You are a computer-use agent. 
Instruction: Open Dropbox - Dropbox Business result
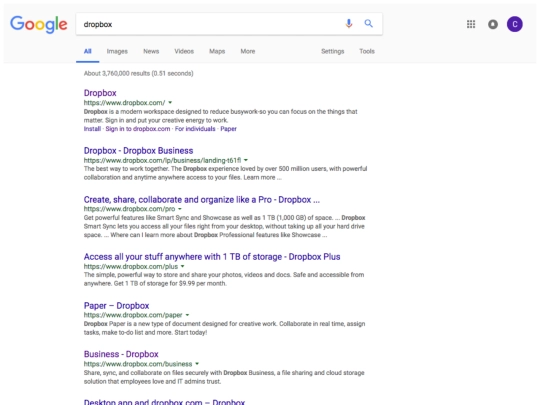click(x=138, y=151)
